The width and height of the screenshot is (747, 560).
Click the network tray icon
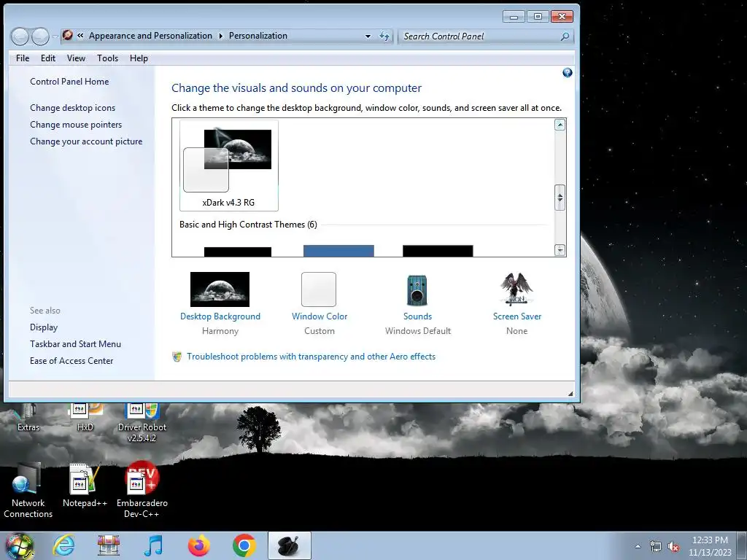click(656, 547)
